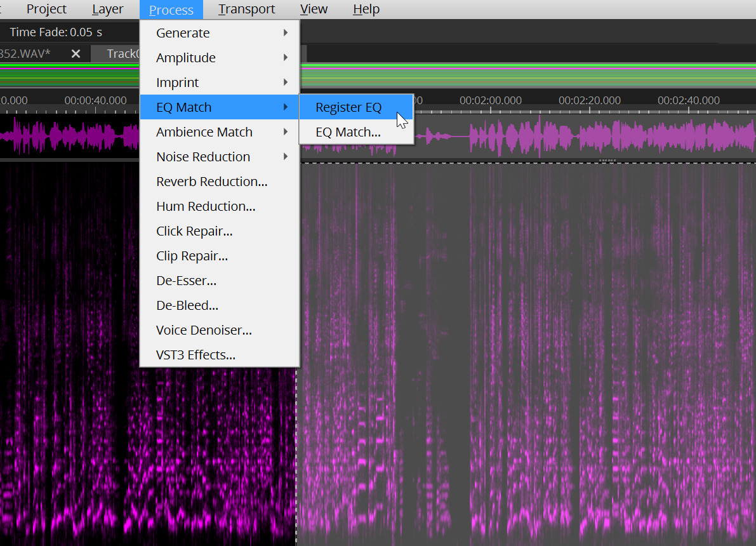Select Register EQ in the submenu

348,107
